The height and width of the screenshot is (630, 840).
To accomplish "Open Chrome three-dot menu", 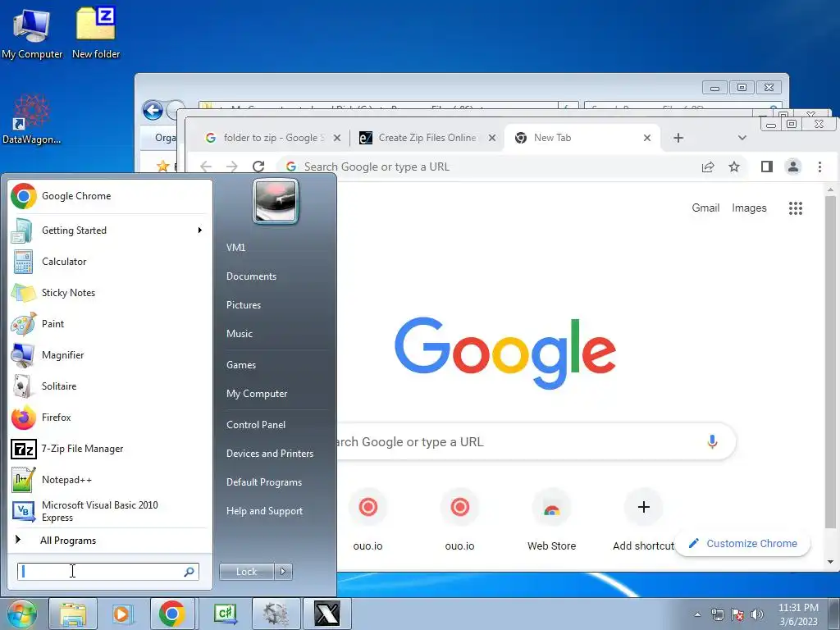I will tap(819, 167).
